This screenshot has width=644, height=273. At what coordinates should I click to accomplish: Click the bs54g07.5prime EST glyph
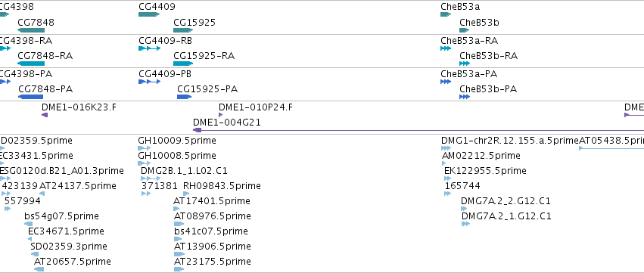click(x=28, y=224)
